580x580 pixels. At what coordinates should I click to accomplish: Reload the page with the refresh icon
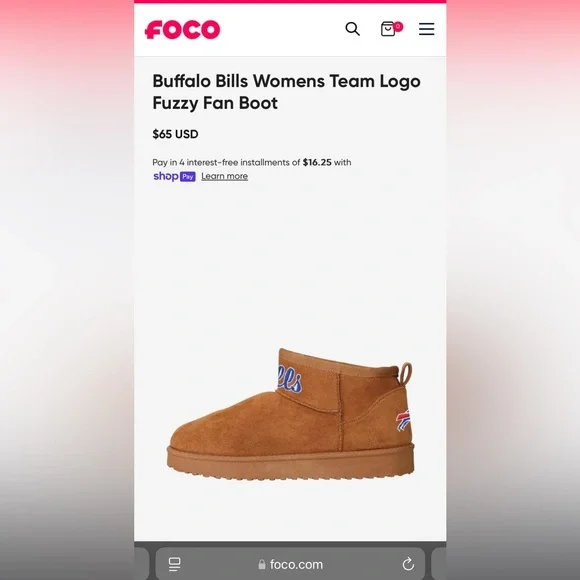point(408,564)
